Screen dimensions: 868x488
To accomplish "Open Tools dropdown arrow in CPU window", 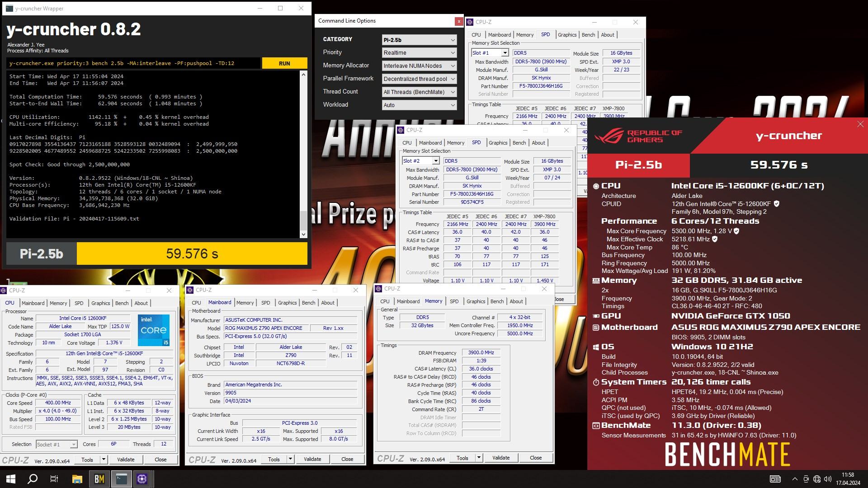I will [104, 460].
